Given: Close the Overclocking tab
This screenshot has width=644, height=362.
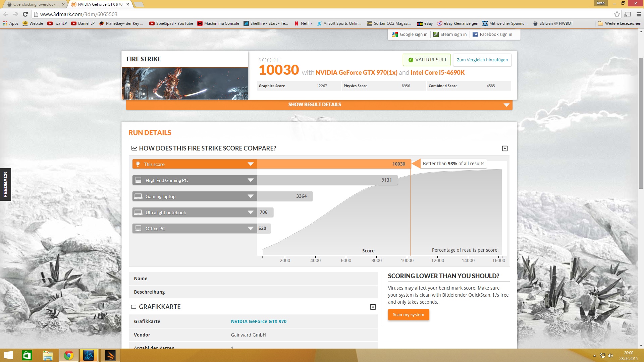Looking at the screenshot, I should [63, 4].
